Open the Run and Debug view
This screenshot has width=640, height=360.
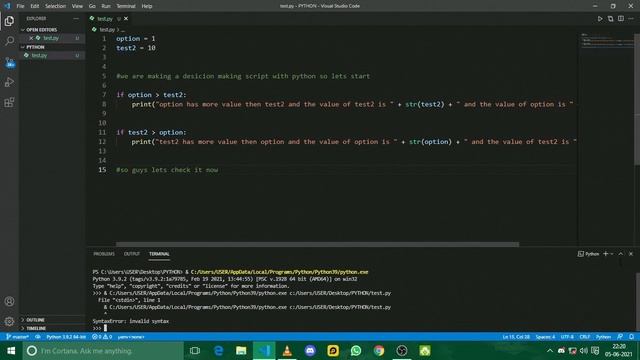click(9, 82)
